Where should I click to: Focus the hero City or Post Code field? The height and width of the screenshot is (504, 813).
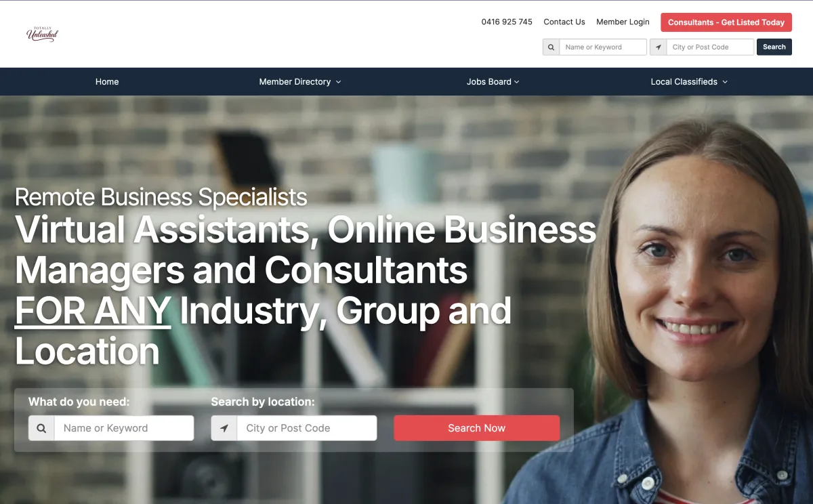[x=307, y=428]
